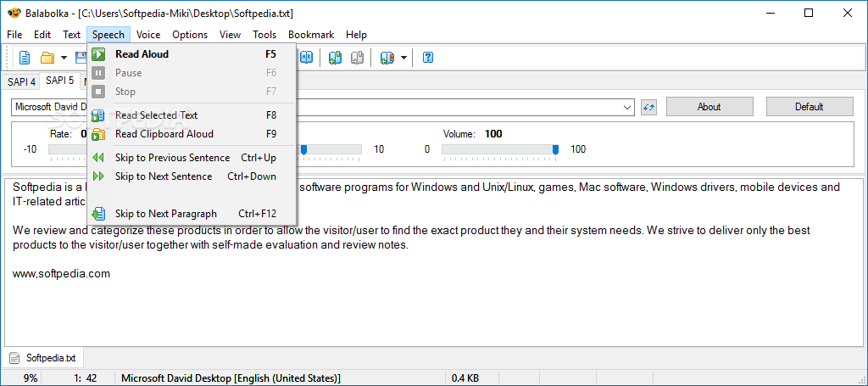Screen dimensions: 868x386
Task: Switch to the SAPI 5 tab
Action: tap(60, 81)
